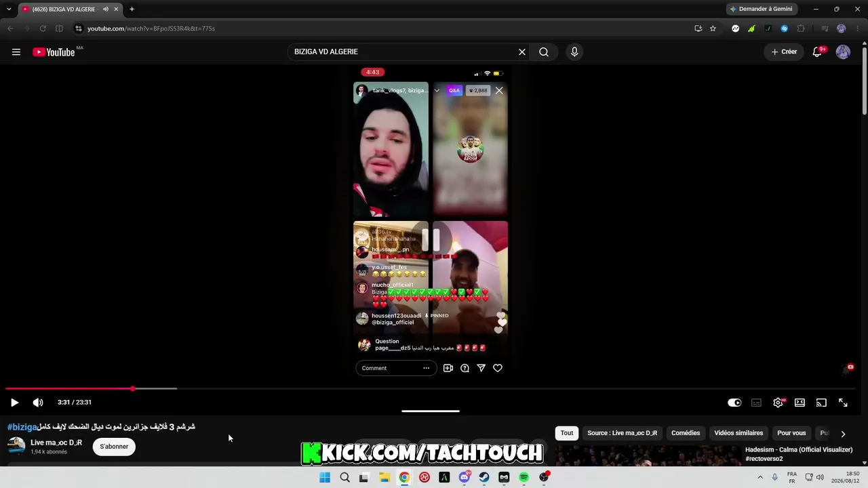Open the FRA FR language switcher
The image size is (868, 488).
pyautogui.click(x=792, y=477)
